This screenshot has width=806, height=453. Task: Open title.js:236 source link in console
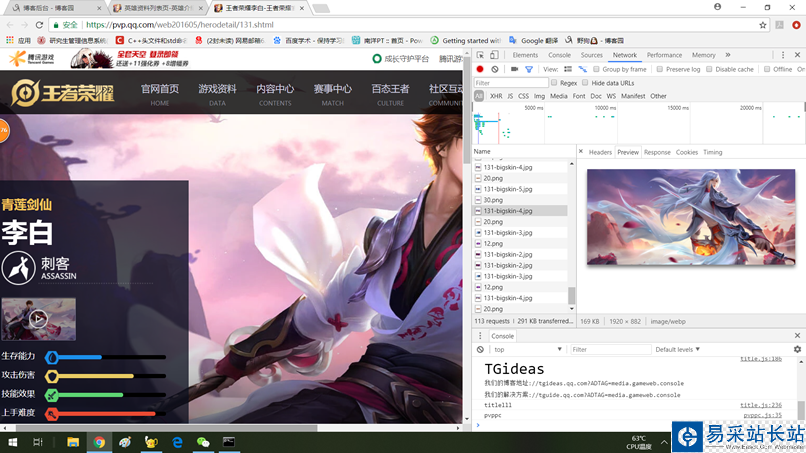tap(761, 405)
